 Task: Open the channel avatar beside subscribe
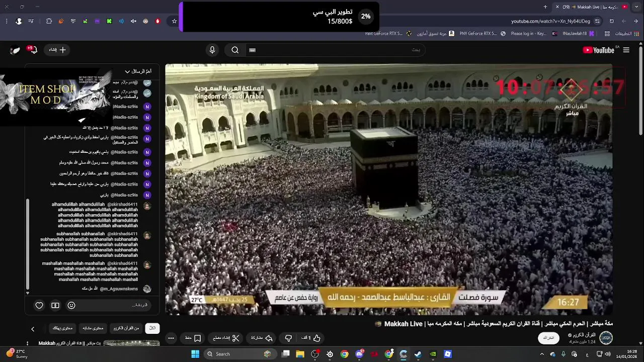(606, 337)
